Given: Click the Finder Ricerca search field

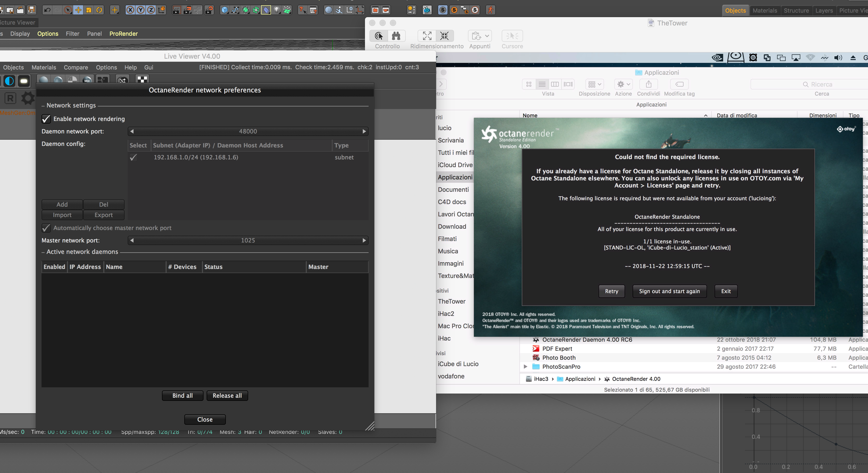Looking at the screenshot, I should (x=809, y=84).
